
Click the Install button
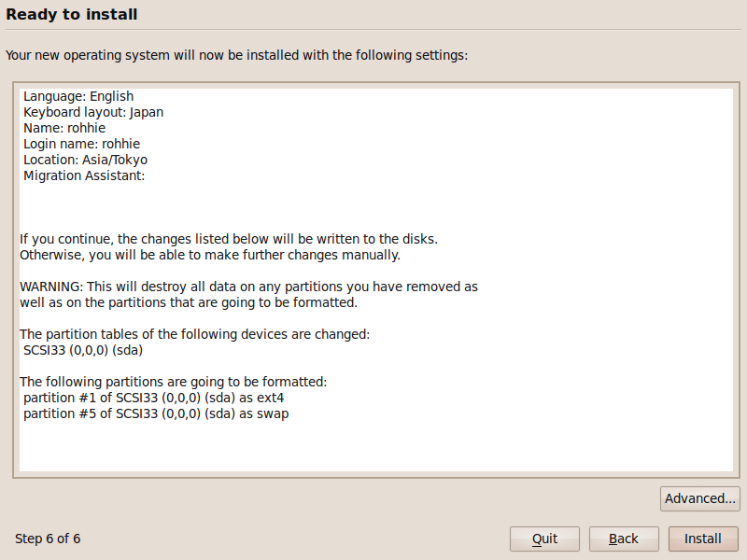[703, 539]
